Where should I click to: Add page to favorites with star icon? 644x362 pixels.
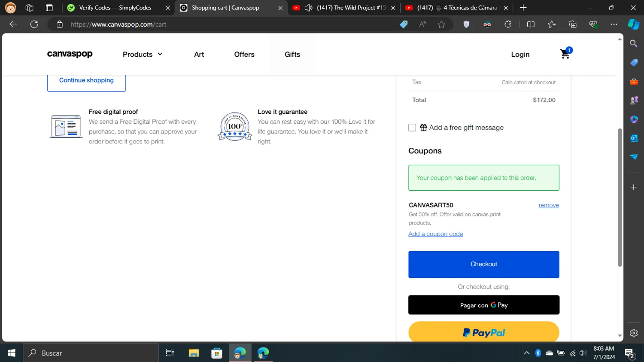(441, 24)
